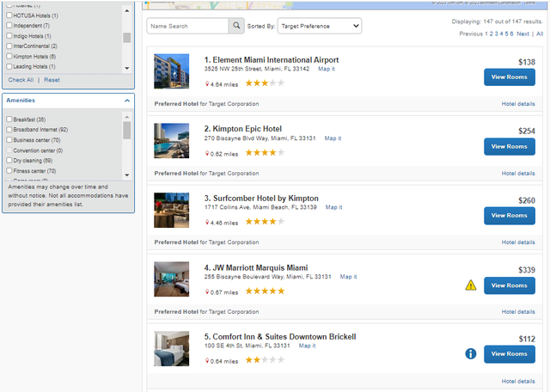Image resolution: width=550 pixels, height=392 pixels.
Task: Toggle the Business center amenity checkbox
Action: tap(9, 139)
